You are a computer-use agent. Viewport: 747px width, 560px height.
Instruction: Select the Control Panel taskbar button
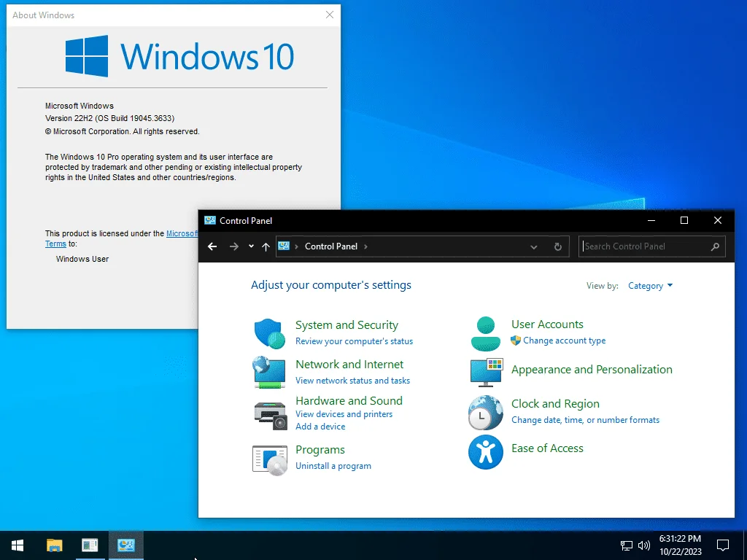(x=126, y=545)
